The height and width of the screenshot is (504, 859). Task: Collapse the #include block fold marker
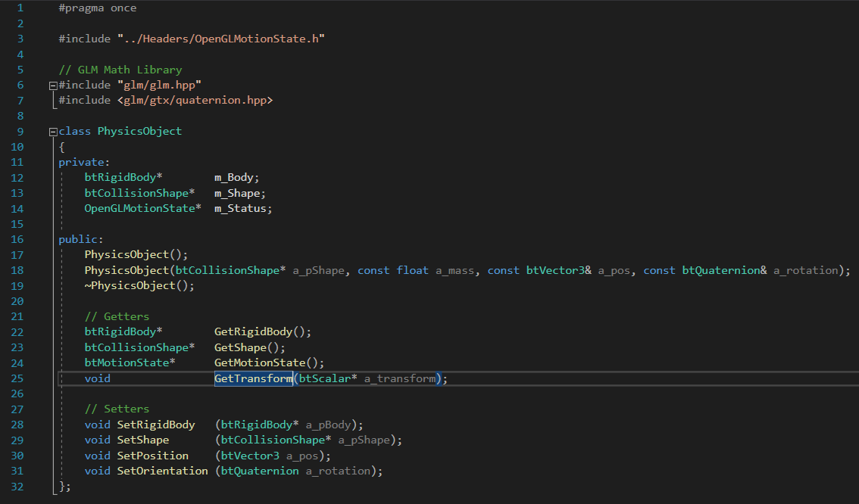click(x=53, y=86)
